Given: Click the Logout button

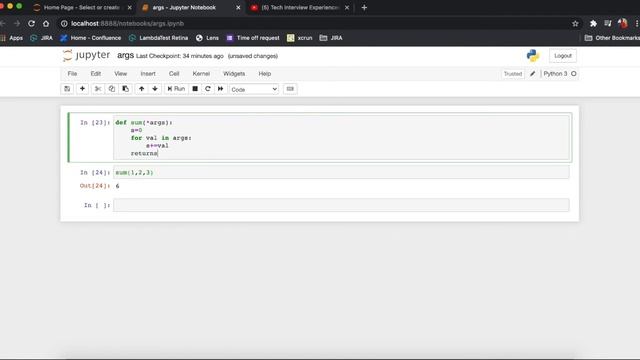Looking at the screenshot, I should coord(563,56).
